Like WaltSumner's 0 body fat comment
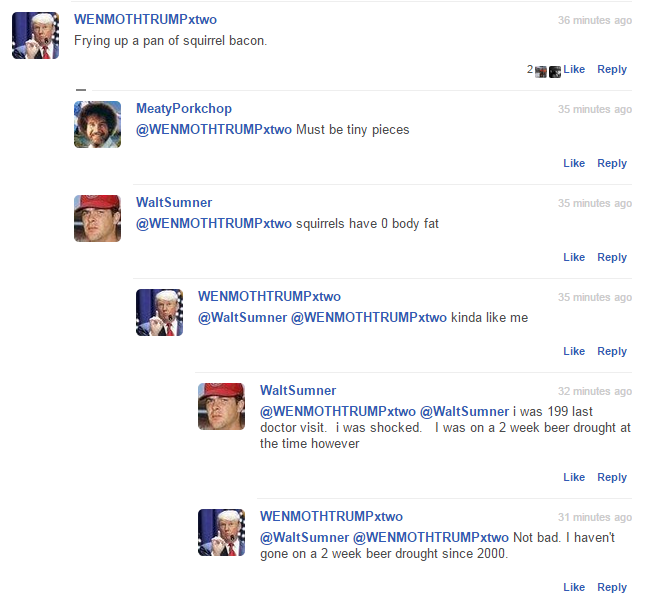This screenshot has width=656, height=605. click(x=574, y=257)
